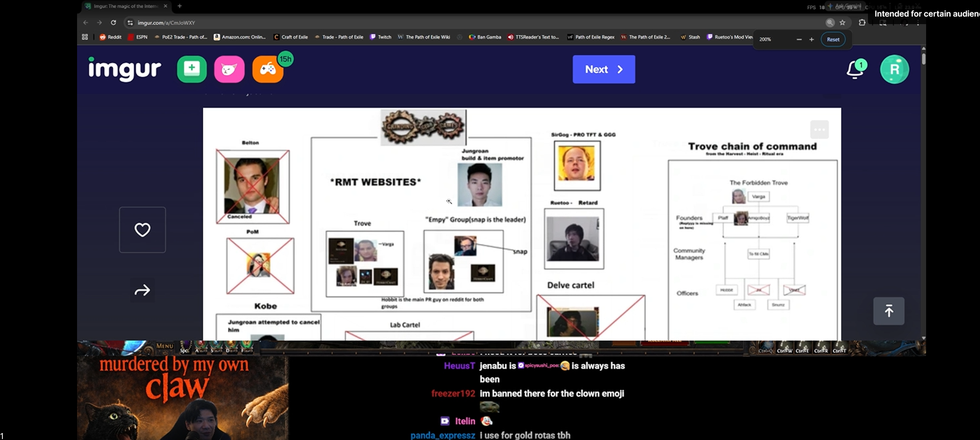Open the Amazon.com bookmark
Image resolution: width=980 pixels, height=440 pixels.
point(240,37)
